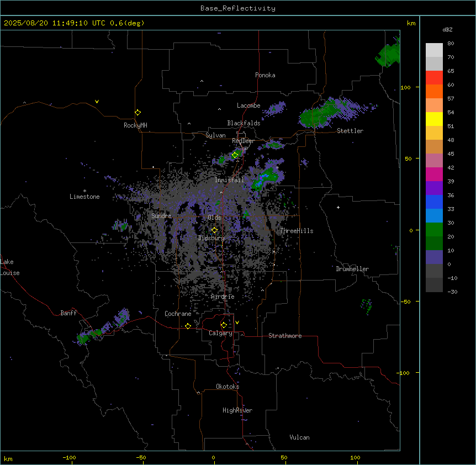
Task: Click the yellow diamond marker near RedDeer
Action: click(235, 155)
